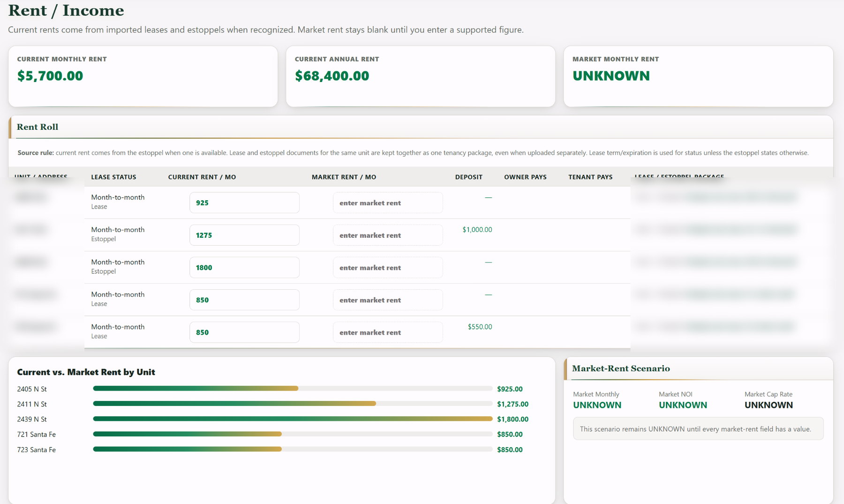Image resolution: width=844 pixels, height=504 pixels.
Task: Click the scenario remains UNKNOWN notice
Action: 698,429
